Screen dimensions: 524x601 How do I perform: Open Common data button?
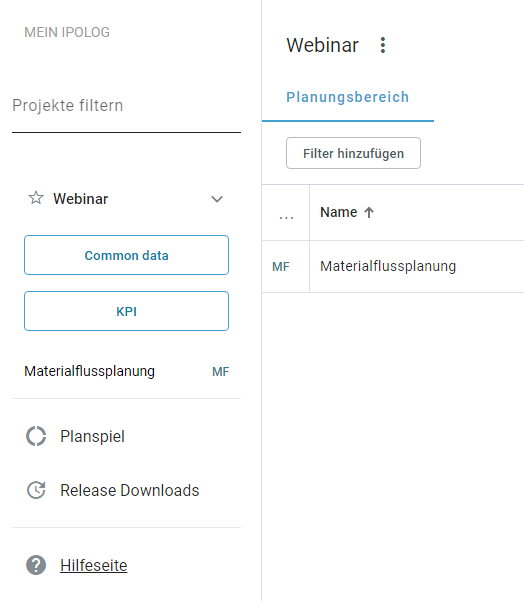click(x=126, y=255)
